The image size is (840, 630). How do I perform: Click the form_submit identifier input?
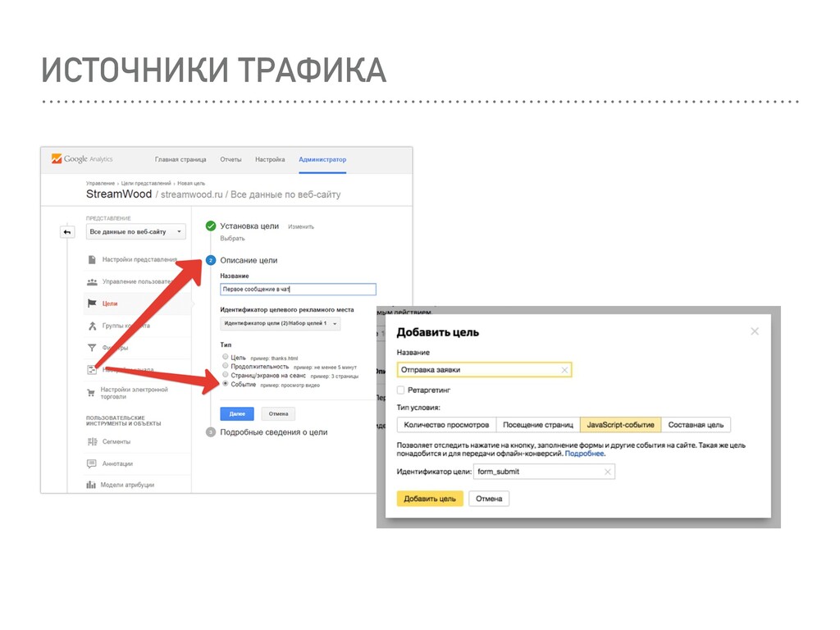click(x=545, y=472)
